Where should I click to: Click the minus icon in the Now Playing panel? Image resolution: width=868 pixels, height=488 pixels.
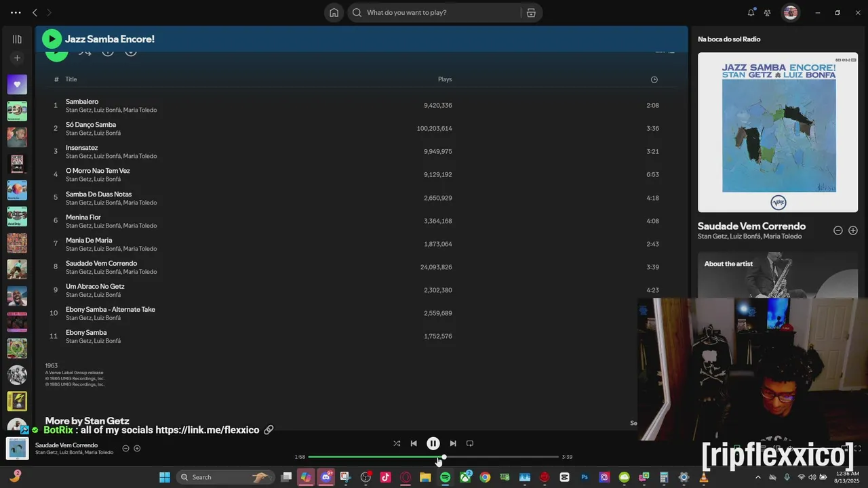pos(838,230)
